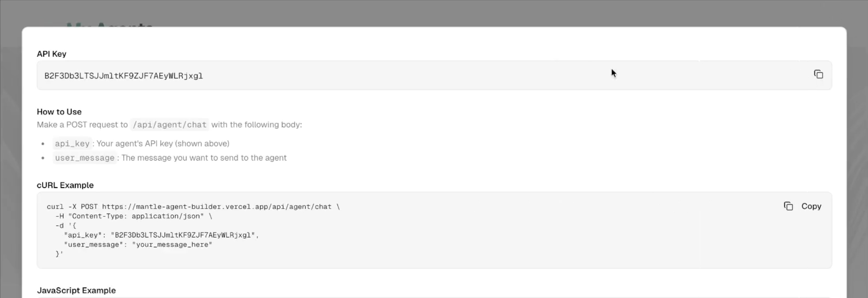Image resolution: width=868 pixels, height=298 pixels.
Task: Copy the API key with the copy icon
Action: pos(818,74)
